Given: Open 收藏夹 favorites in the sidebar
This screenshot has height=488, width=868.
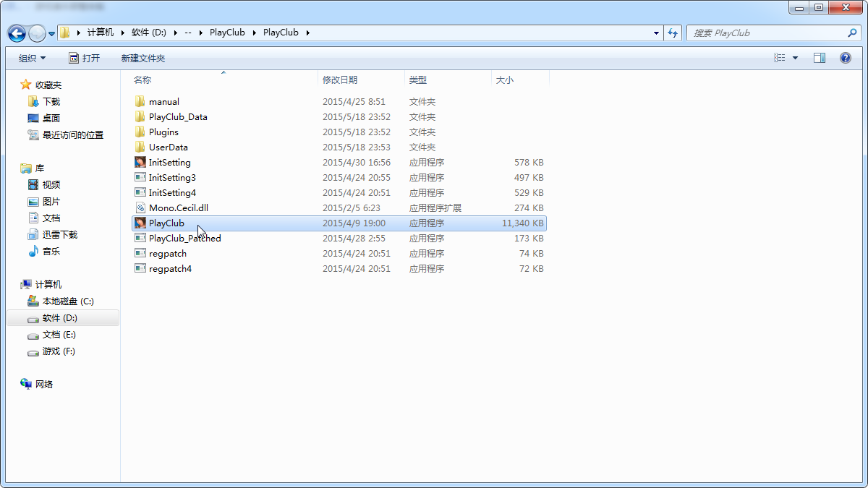Looking at the screenshot, I should pos(48,85).
